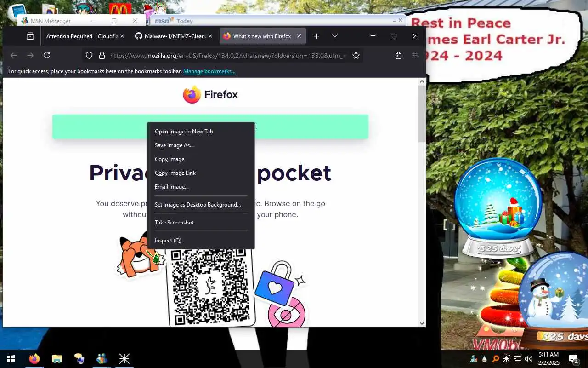Open File Explorer from the taskbar

[x=57, y=359]
